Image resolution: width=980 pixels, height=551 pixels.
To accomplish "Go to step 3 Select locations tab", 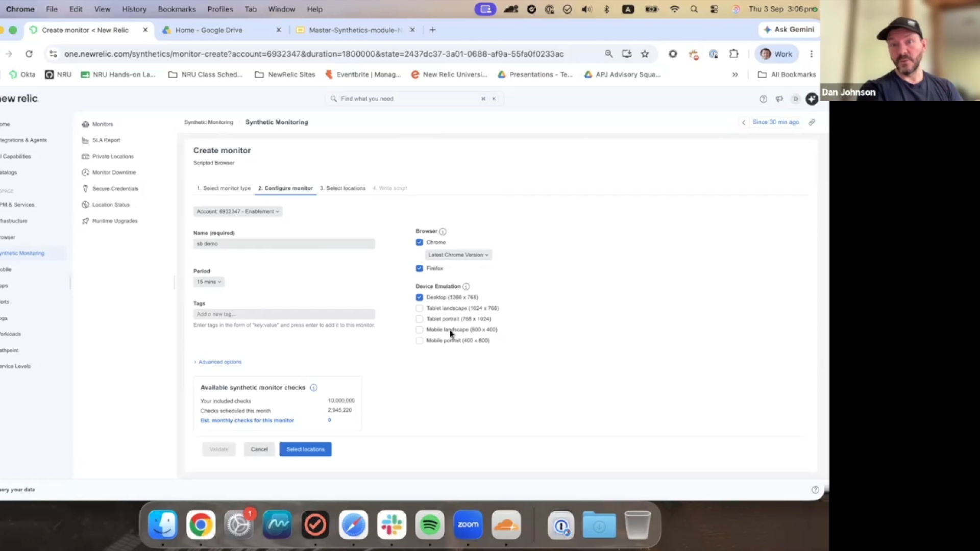I will (x=343, y=188).
